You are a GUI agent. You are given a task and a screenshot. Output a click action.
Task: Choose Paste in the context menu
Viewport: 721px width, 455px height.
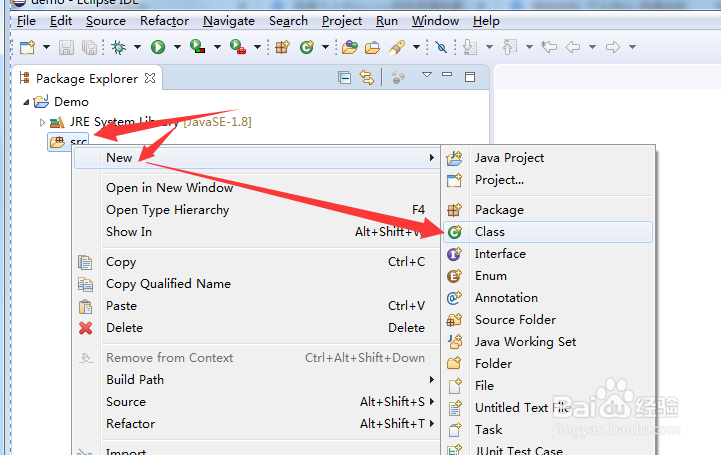257,306
